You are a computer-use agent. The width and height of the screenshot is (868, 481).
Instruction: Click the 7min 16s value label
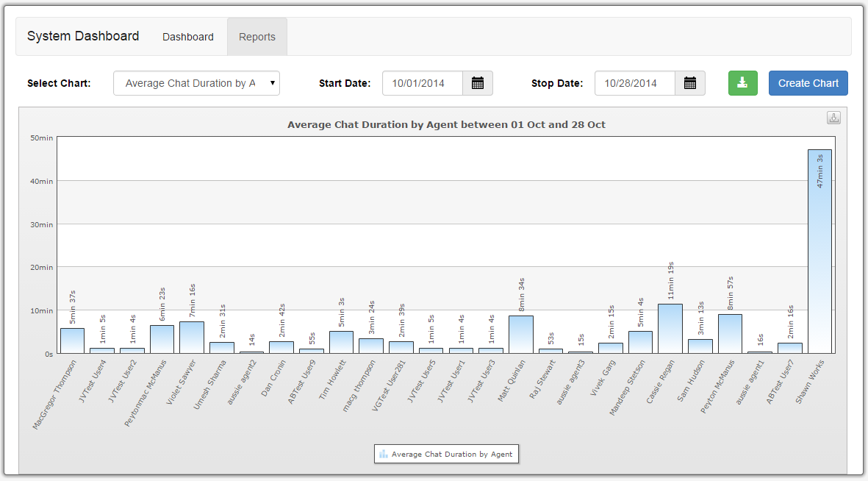tap(192, 301)
